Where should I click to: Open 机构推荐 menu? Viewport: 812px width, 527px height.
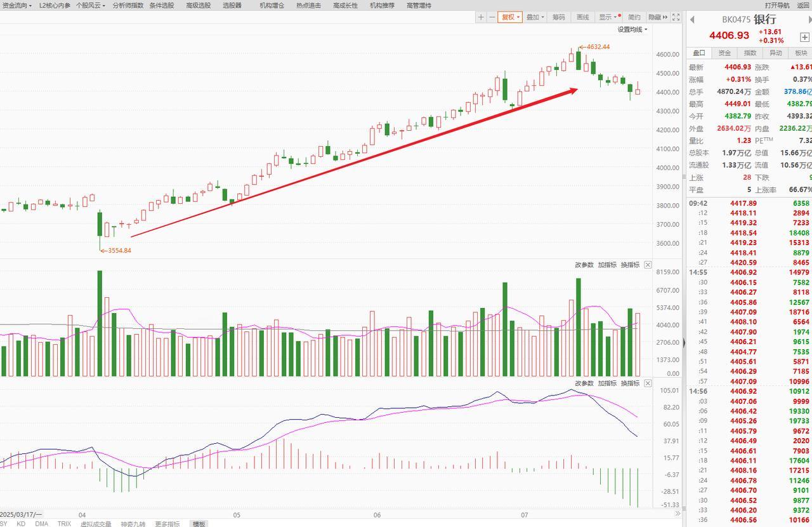[382, 5]
